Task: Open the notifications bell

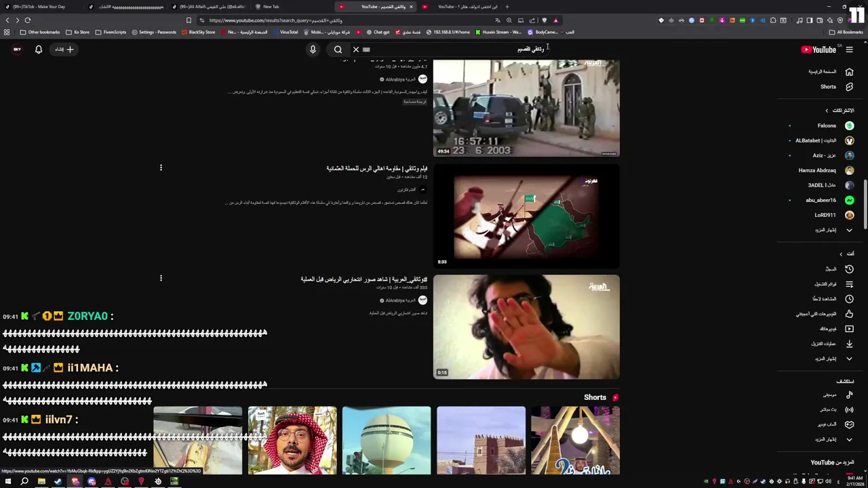Action: [39, 49]
